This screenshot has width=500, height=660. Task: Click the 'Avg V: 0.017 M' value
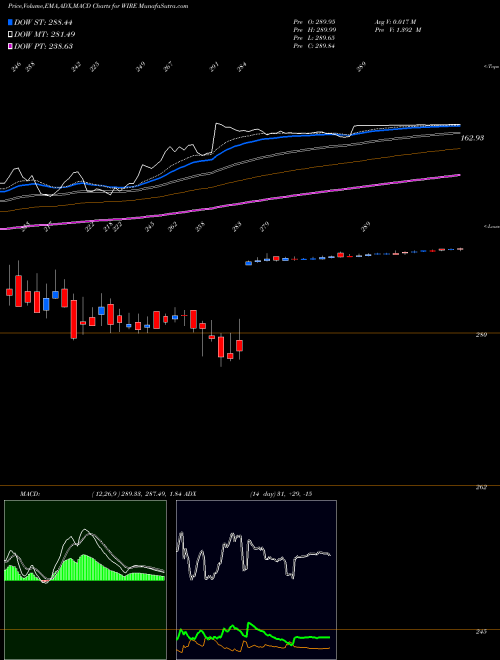395,21
